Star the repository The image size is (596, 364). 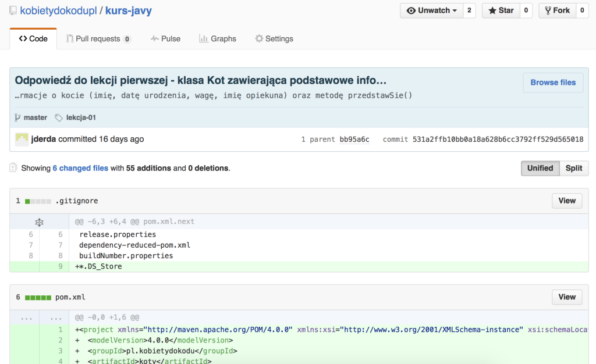[501, 10]
